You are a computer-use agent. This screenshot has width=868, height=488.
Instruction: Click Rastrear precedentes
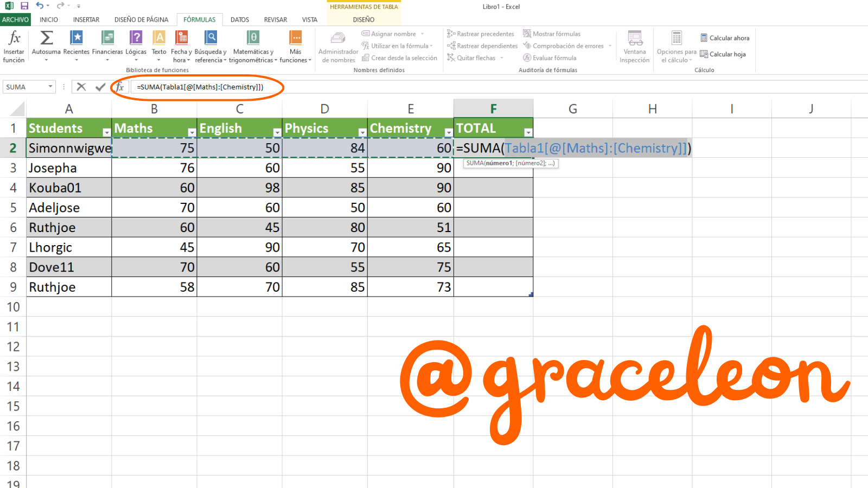click(x=481, y=34)
